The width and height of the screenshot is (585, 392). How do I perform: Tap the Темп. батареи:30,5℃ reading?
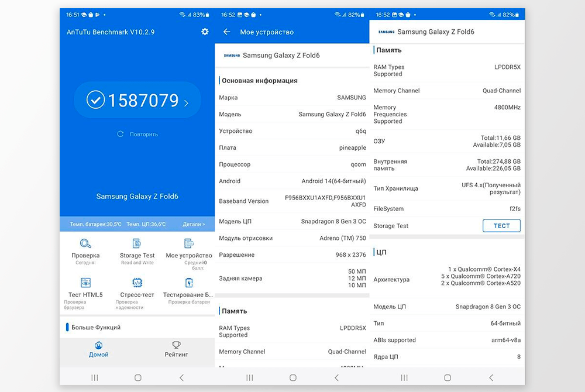click(x=95, y=224)
